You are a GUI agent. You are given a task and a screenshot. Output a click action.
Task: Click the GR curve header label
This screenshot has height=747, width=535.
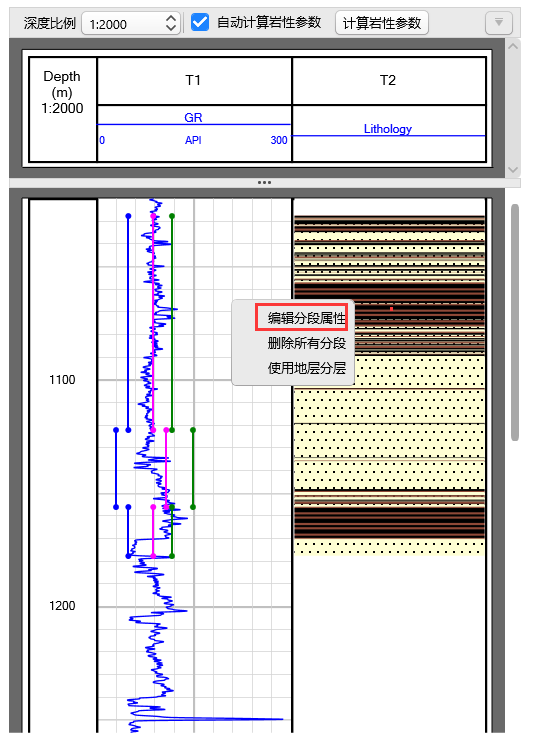(193, 117)
